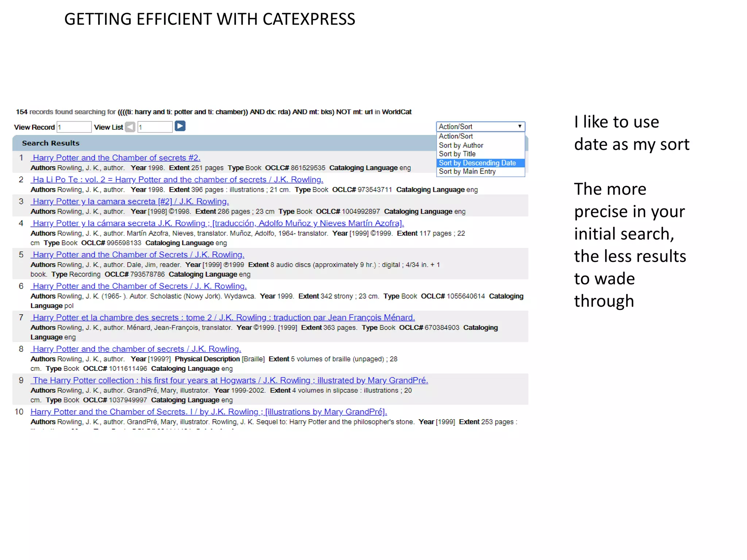Click the View List number field

pos(155,127)
